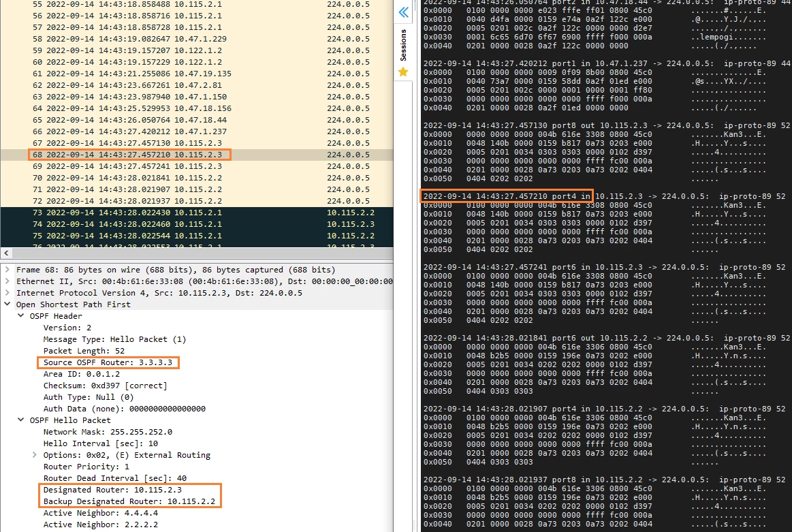Expand the Ethernet II tree row
Viewport: 792px width, 532px height.
click(x=7, y=281)
